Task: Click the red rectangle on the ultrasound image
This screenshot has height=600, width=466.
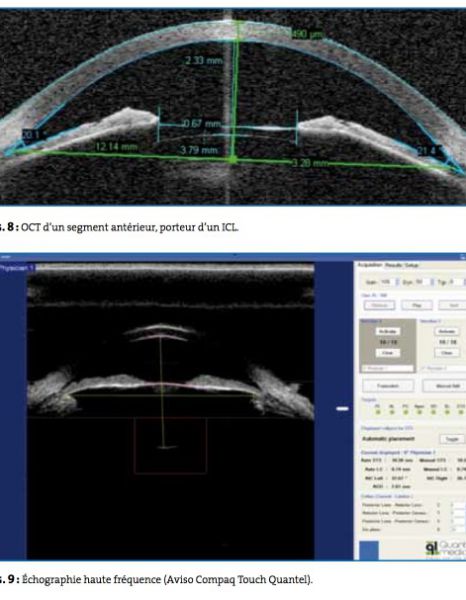Action: click(x=171, y=446)
